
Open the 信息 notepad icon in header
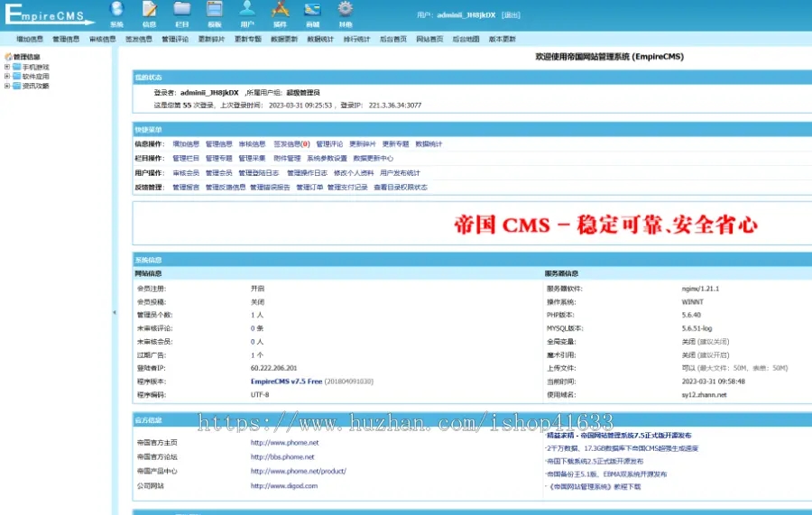[150, 9]
